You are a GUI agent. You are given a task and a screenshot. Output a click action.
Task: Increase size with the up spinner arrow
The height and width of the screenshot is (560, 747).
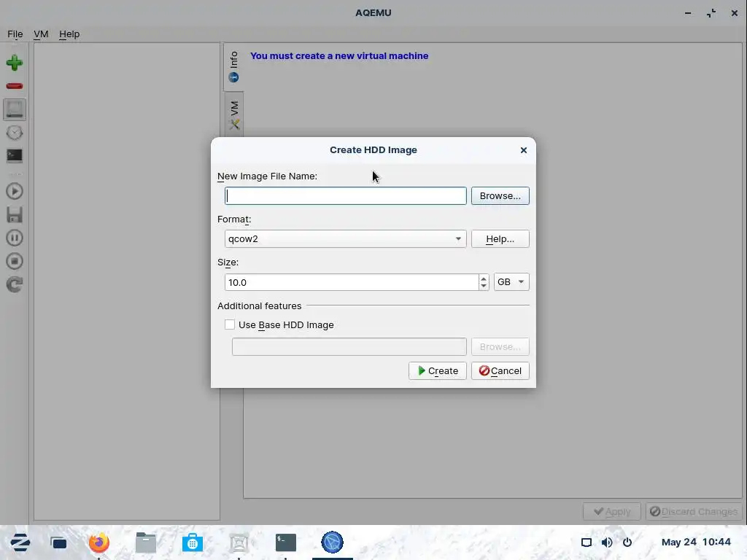tap(484, 279)
